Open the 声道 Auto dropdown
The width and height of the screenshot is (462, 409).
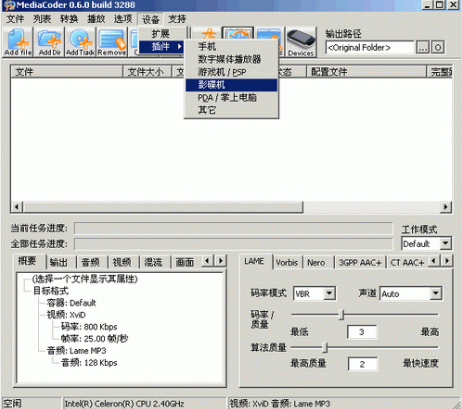click(x=435, y=293)
